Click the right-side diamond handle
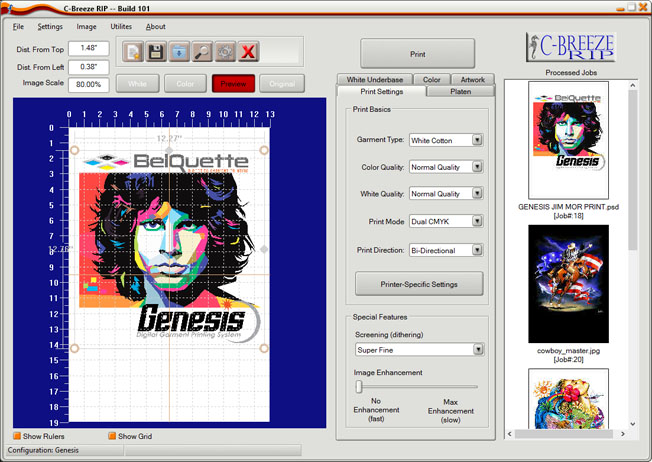652x462 pixels. click(x=264, y=249)
